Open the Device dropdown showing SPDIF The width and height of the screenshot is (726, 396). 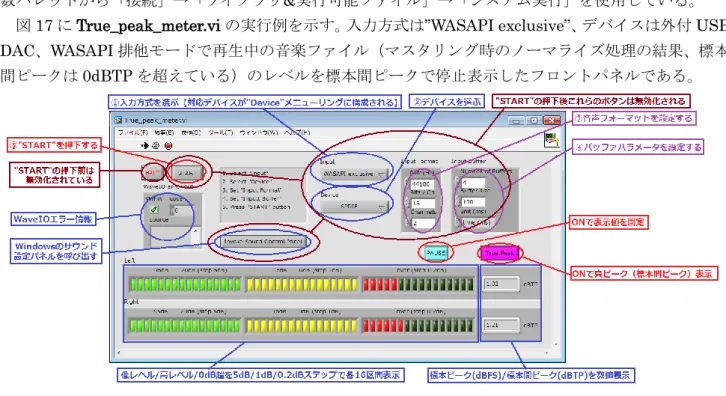[354, 206]
